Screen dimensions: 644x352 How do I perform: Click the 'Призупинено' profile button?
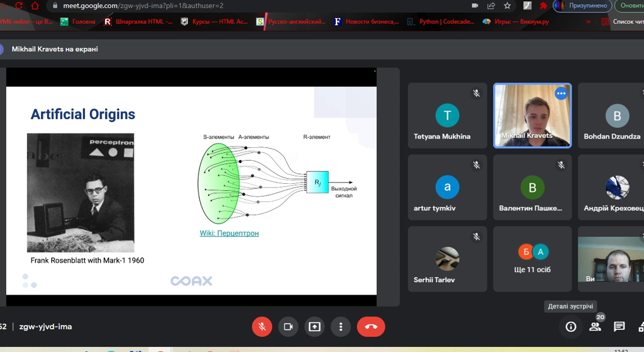pyautogui.click(x=582, y=6)
